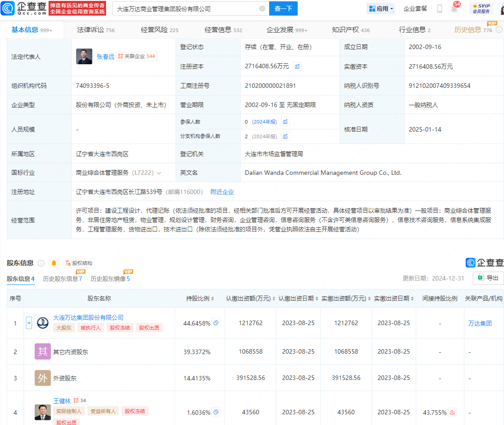Select the 历史股东信息 7 sub-tab
The image size is (504, 425).
point(63,279)
